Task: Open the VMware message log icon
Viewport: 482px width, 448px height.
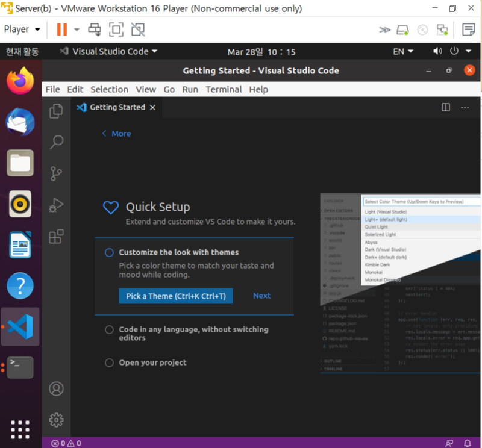Action: tap(469, 30)
